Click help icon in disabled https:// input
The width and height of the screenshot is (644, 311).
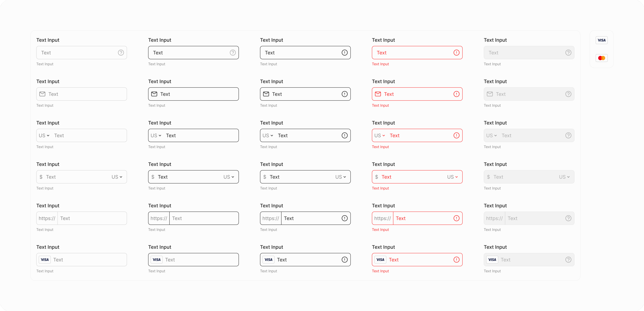(x=568, y=218)
